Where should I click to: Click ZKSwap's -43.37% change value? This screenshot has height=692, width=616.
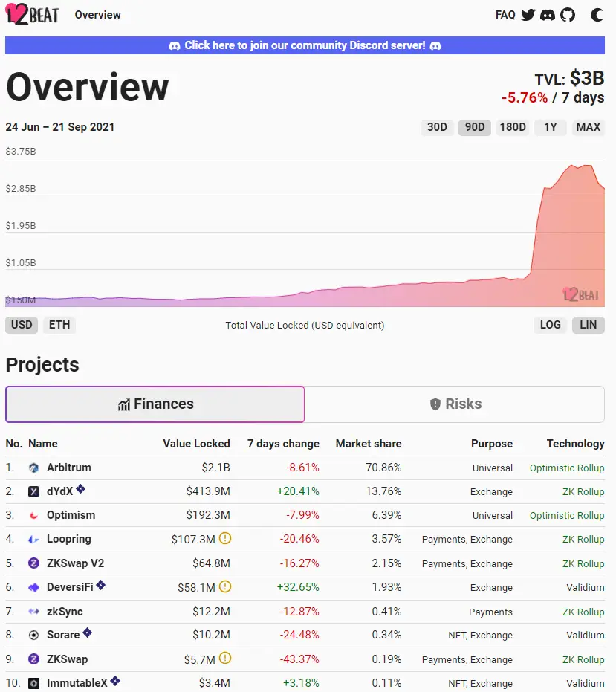[299, 659]
